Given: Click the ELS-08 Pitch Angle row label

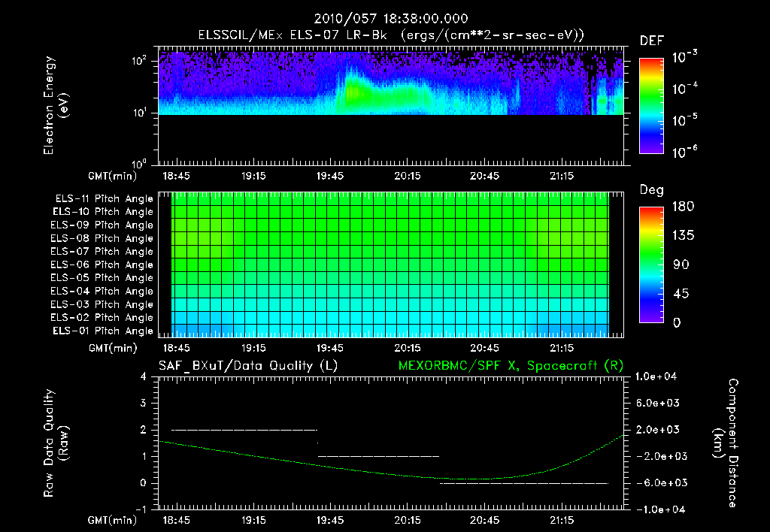Looking at the screenshot, I should pyautogui.click(x=102, y=238).
